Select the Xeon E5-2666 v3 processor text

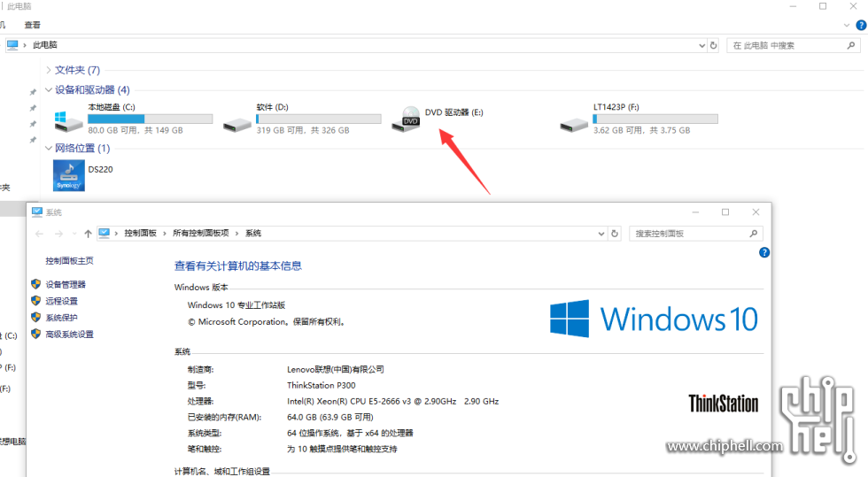tap(392, 401)
